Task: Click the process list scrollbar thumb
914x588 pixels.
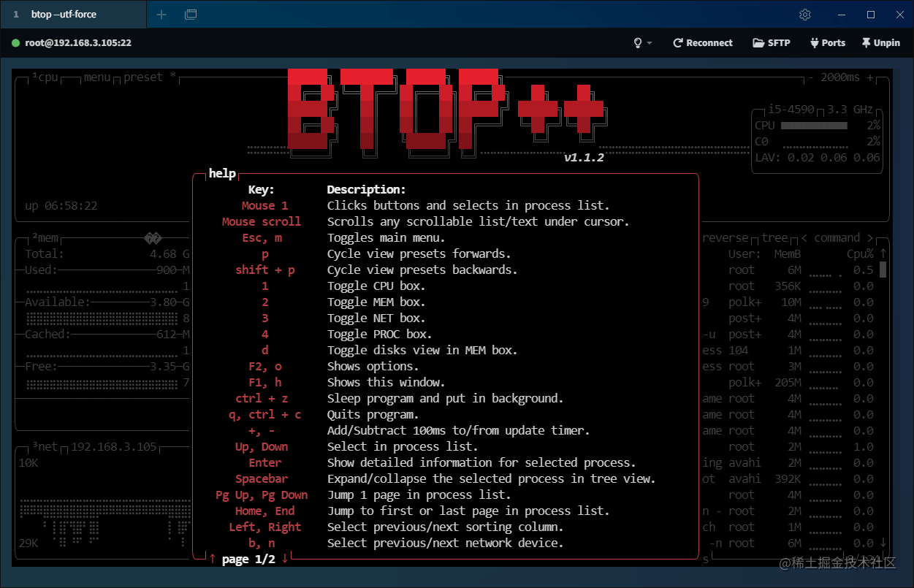Action: click(x=883, y=270)
